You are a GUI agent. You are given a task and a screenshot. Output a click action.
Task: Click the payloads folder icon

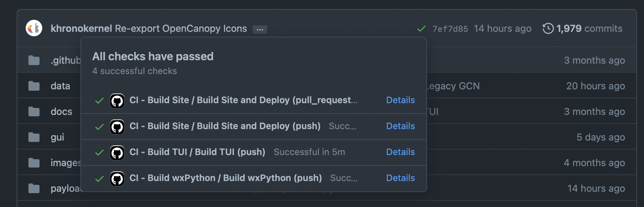coord(34,188)
